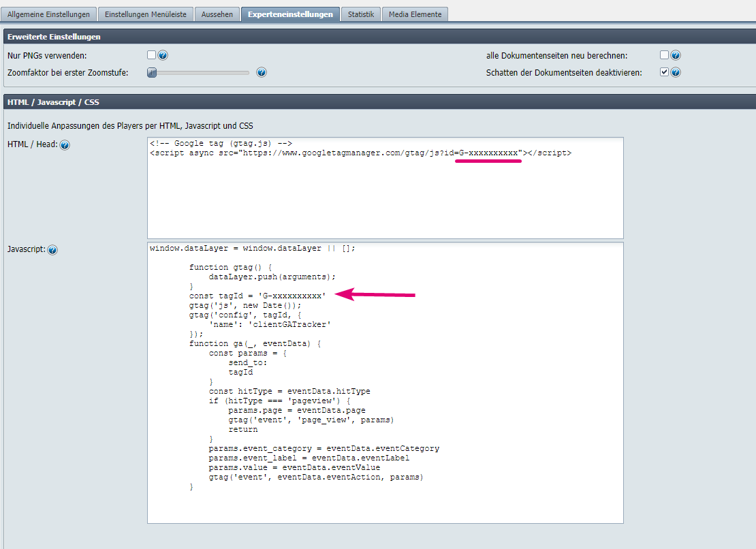Image resolution: width=756 pixels, height=549 pixels.
Task: Click the 'params.value = eventData.eventValue' line
Action: [294, 467]
